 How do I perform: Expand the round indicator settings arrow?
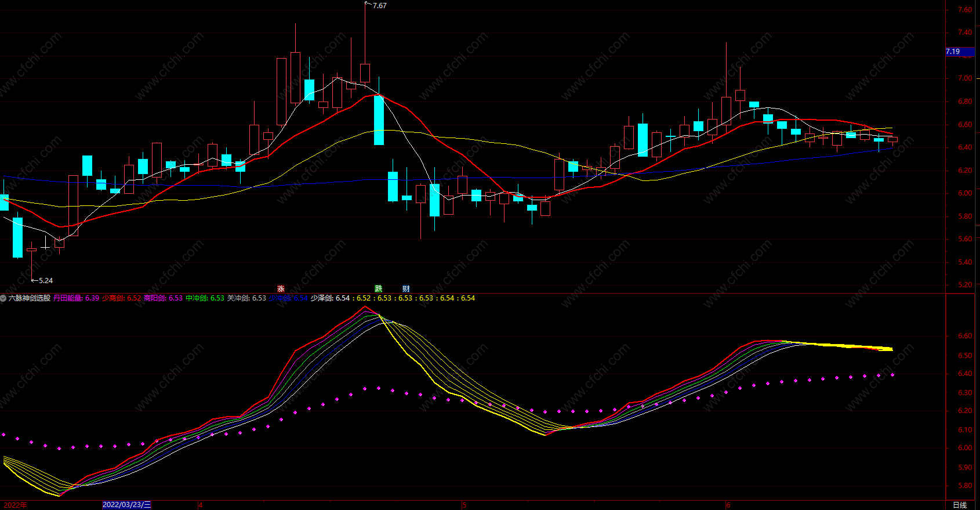tap(3, 298)
